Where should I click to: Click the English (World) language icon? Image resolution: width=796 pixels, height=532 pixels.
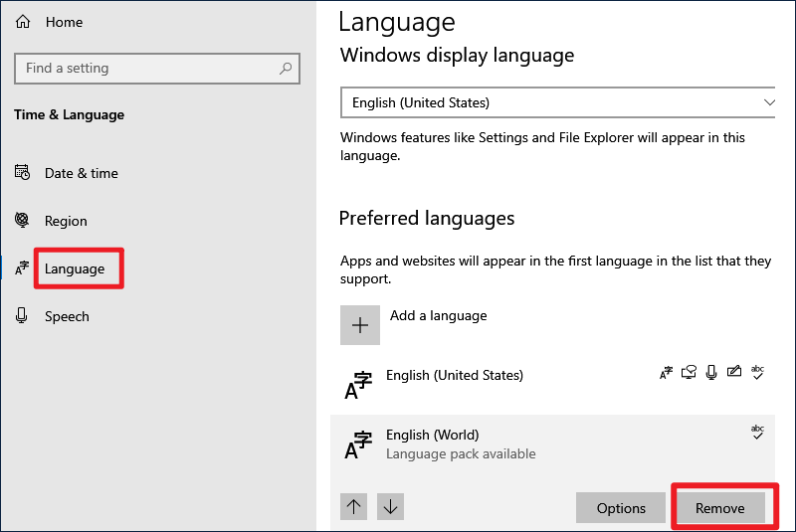[358, 444]
